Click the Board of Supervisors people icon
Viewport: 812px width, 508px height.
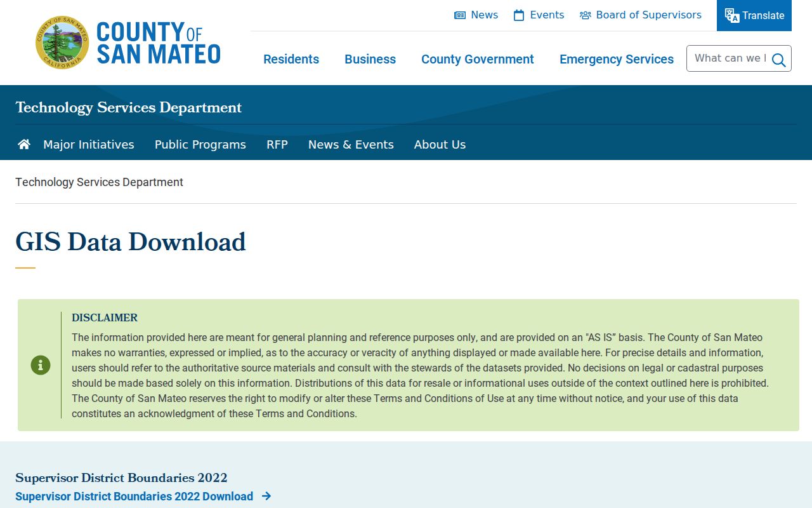586,15
